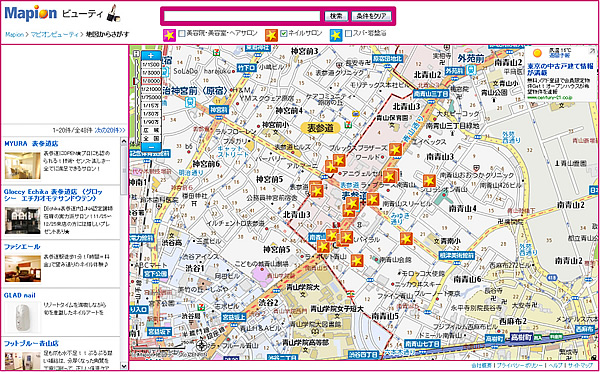This screenshot has width=600, height=372.
Task: Zoom in with the blue plus button
Action: (151, 55)
